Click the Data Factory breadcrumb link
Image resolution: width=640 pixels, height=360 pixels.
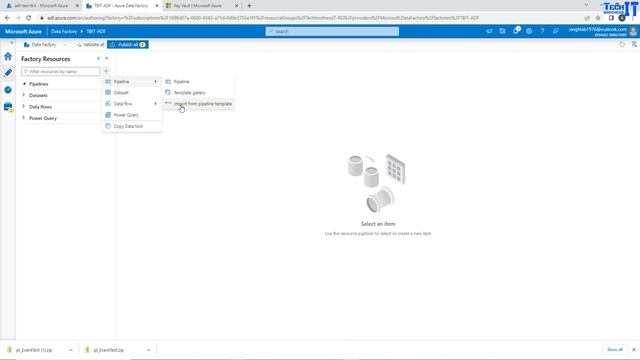point(64,31)
